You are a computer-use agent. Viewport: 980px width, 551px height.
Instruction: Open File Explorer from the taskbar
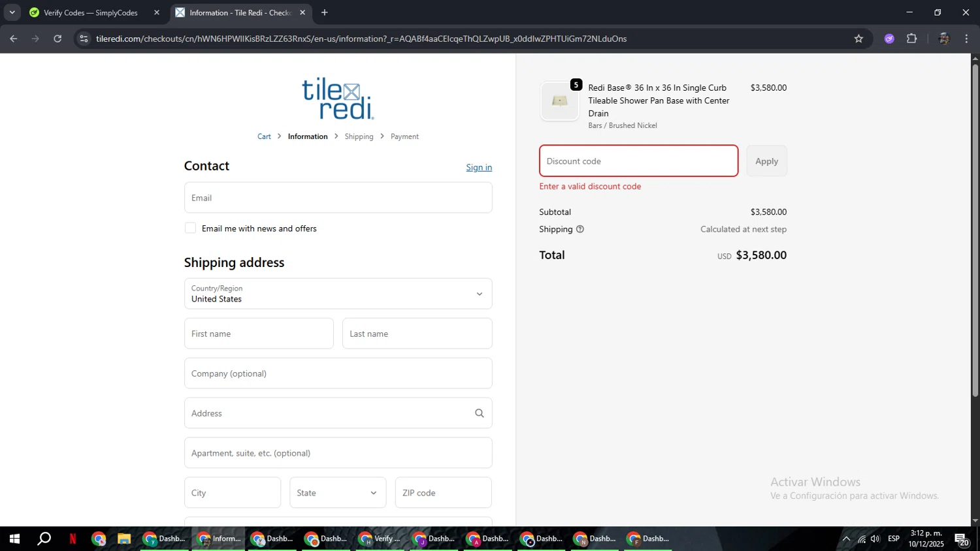pos(124,539)
